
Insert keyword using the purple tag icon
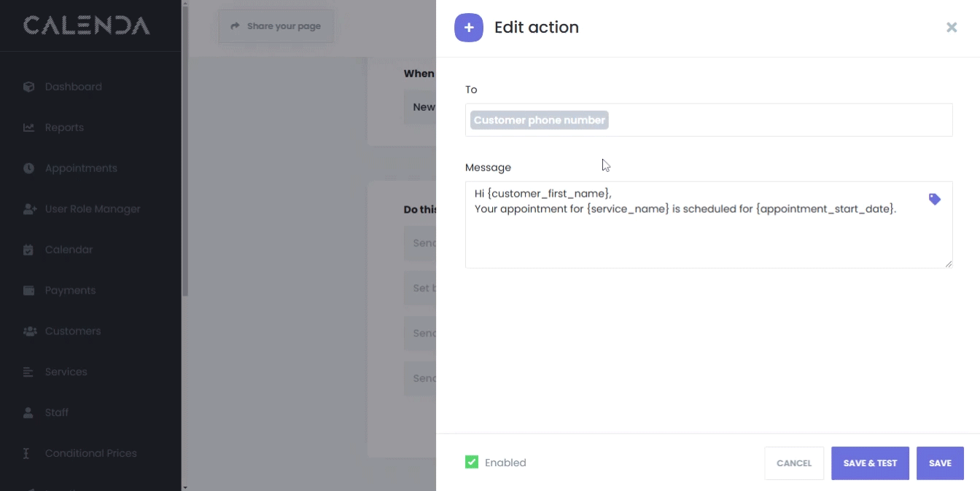934,200
